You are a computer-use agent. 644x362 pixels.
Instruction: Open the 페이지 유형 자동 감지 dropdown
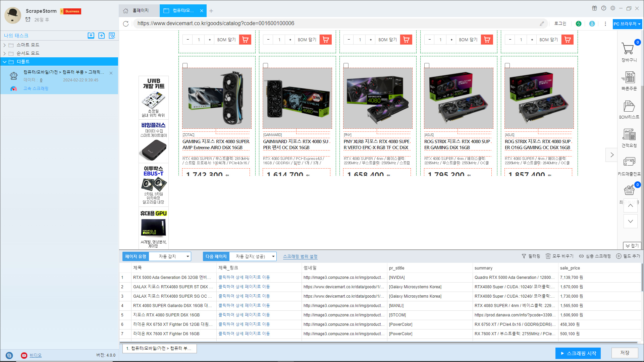click(x=170, y=256)
